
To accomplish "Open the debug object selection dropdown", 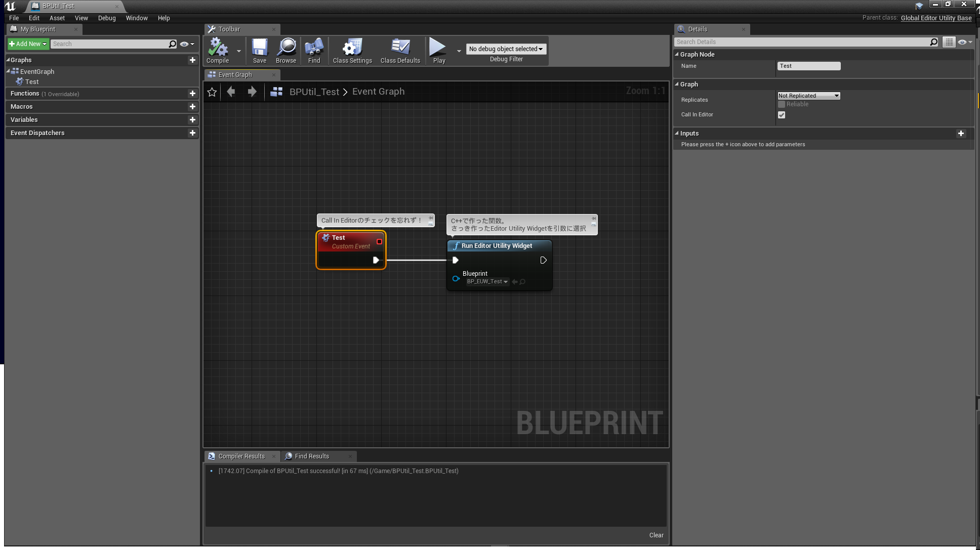I will (x=506, y=49).
